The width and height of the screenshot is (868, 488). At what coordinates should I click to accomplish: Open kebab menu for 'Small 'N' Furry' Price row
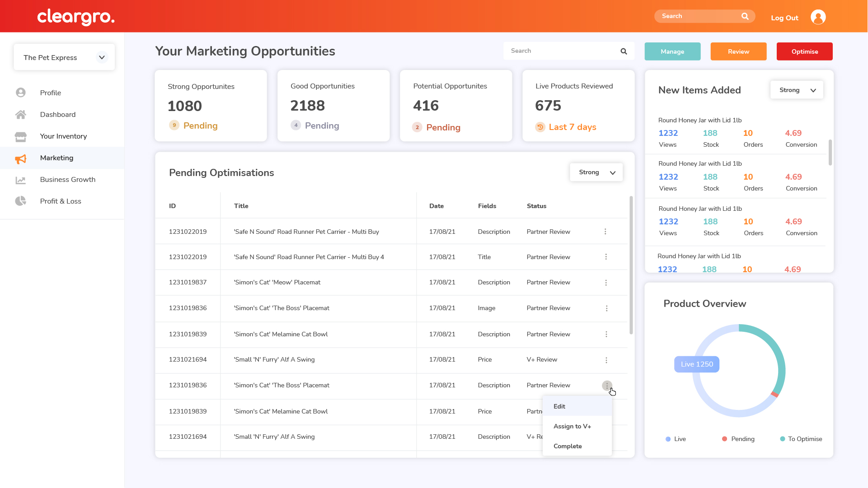[x=606, y=360]
